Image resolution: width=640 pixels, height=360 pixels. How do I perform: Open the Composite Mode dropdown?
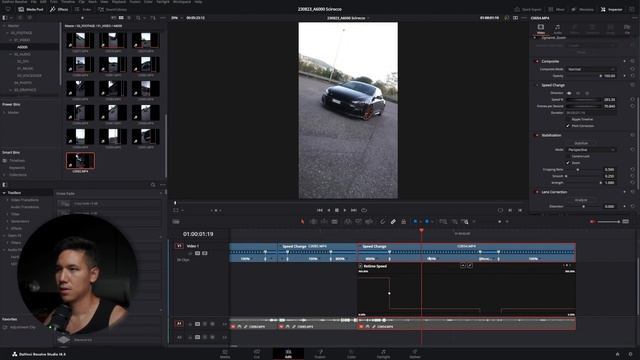pos(591,69)
